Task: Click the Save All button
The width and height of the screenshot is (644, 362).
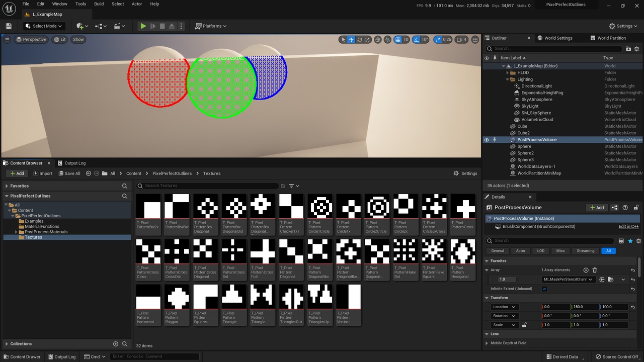Action: point(68,173)
